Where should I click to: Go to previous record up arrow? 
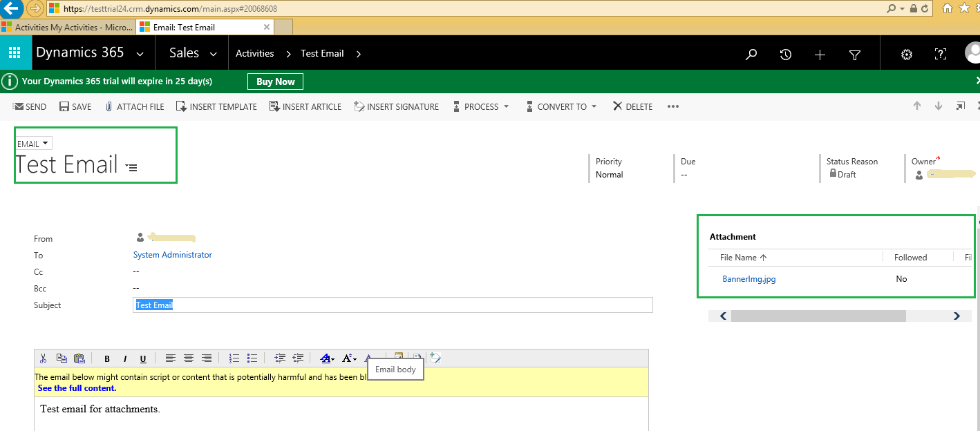[x=917, y=106]
